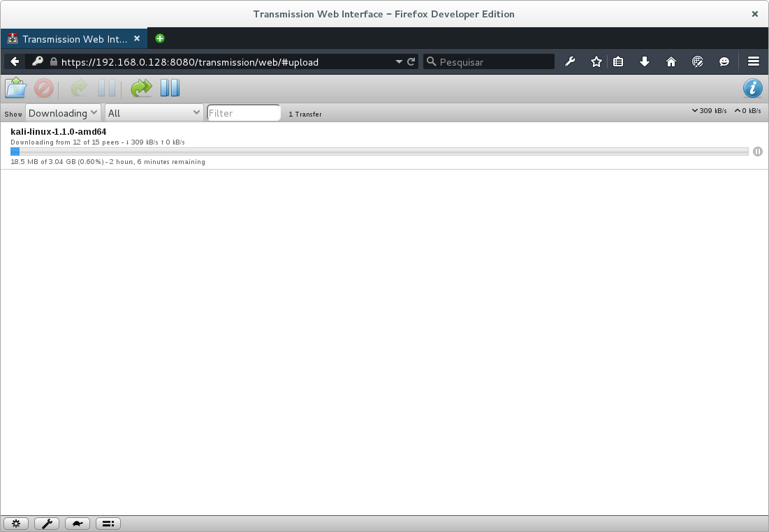Click the Remove Selected Torrents icon
This screenshot has height=532, width=769.
point(44,88)
